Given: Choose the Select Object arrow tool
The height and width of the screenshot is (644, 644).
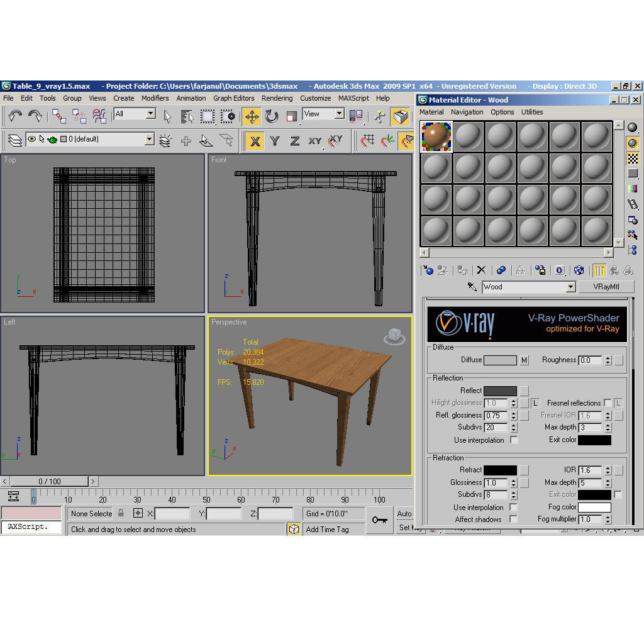Looking at the screenshot, I should point(167,116).
